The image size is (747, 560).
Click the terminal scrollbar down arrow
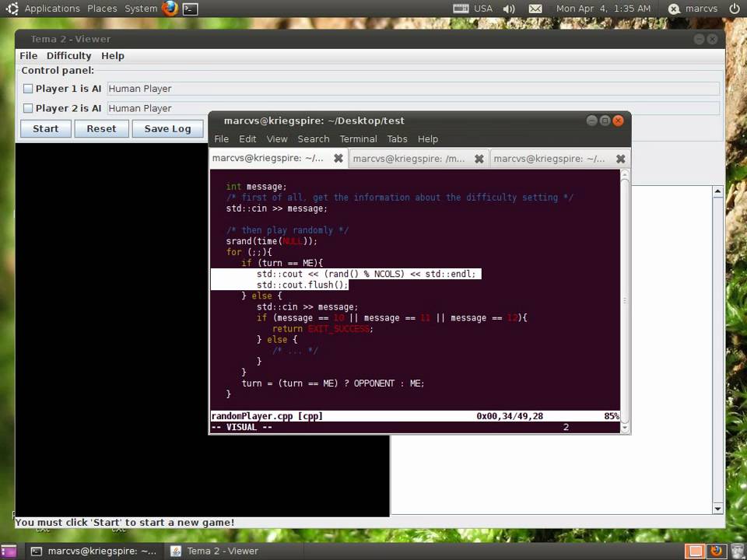pos(625,428)
